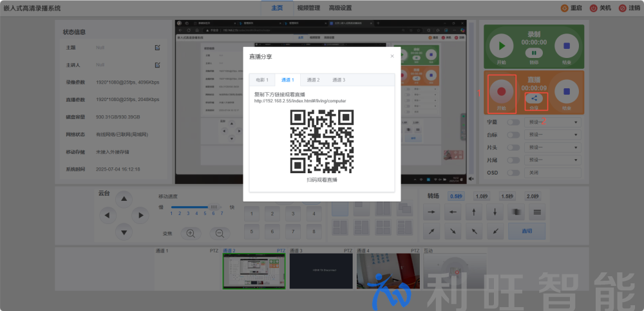Select the fade blur transition
This screenshot has width=644, height=311.
[516, 212]
